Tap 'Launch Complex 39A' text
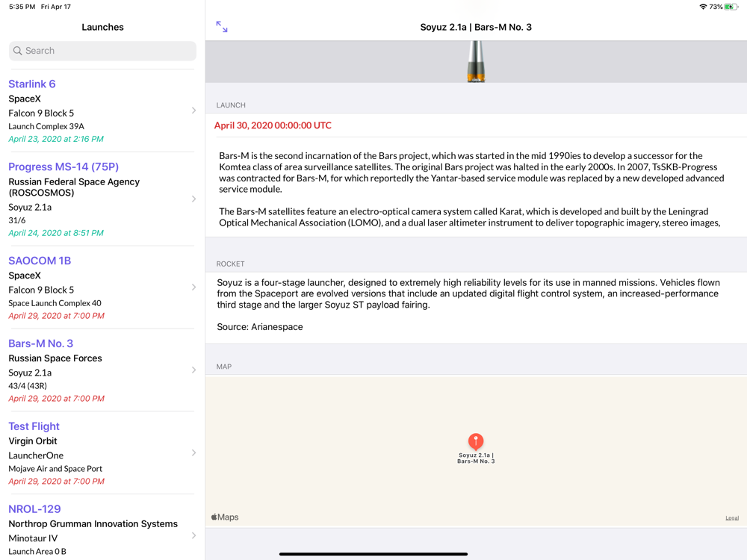The width and height of the screenshot is (747, 560). (46, 126)
